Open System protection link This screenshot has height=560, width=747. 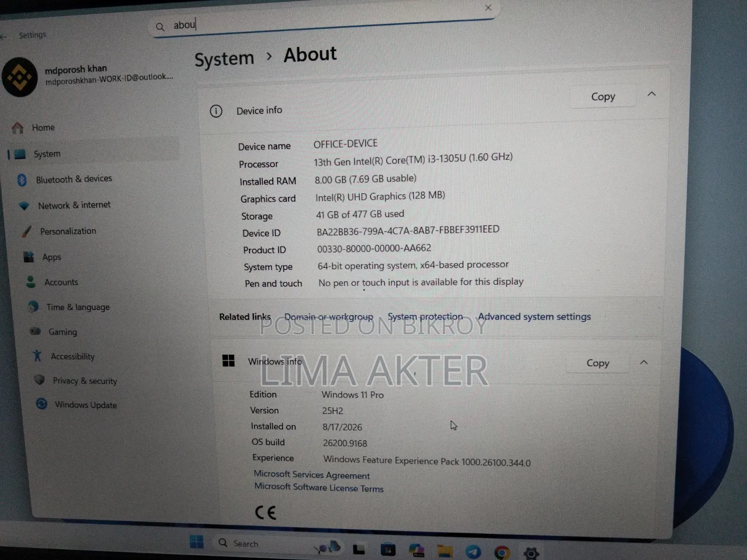425,316
